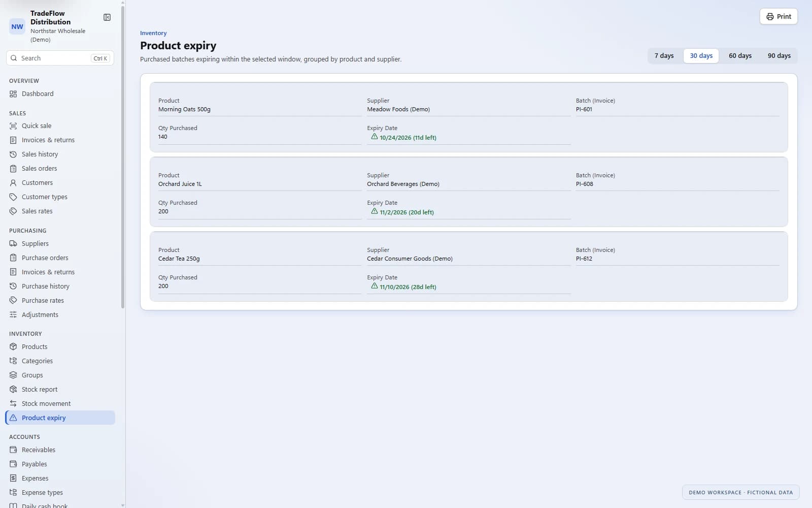812x508 pixels.
Task: Click the Adjustments sliders icon
Action: [13, 315]
